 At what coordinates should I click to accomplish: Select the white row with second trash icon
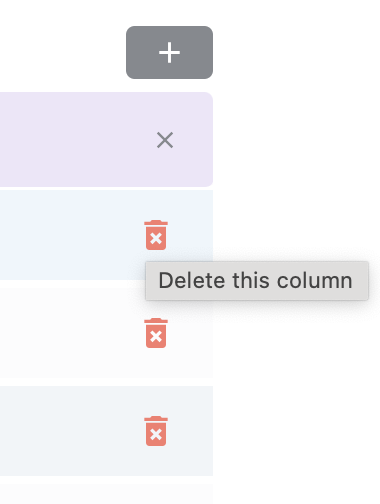106,333
